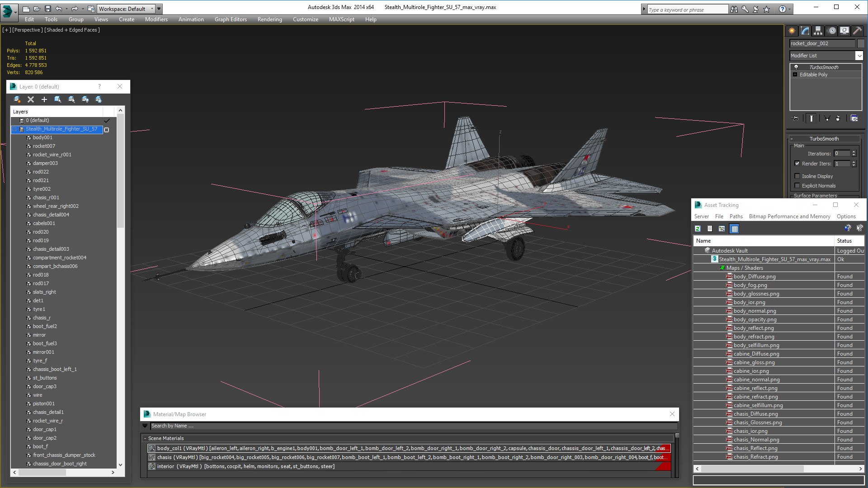Open the Undo history dropdown arrow
868x488 pixels.
67,9
